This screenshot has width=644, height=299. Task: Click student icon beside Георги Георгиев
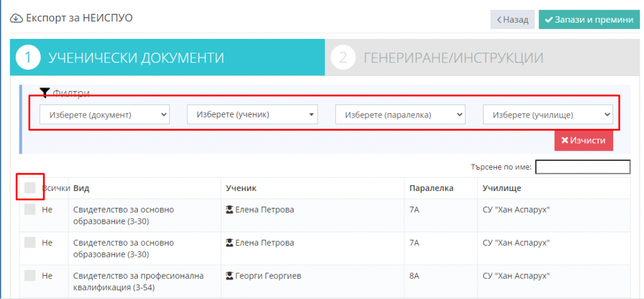click(x=230, y=276)
